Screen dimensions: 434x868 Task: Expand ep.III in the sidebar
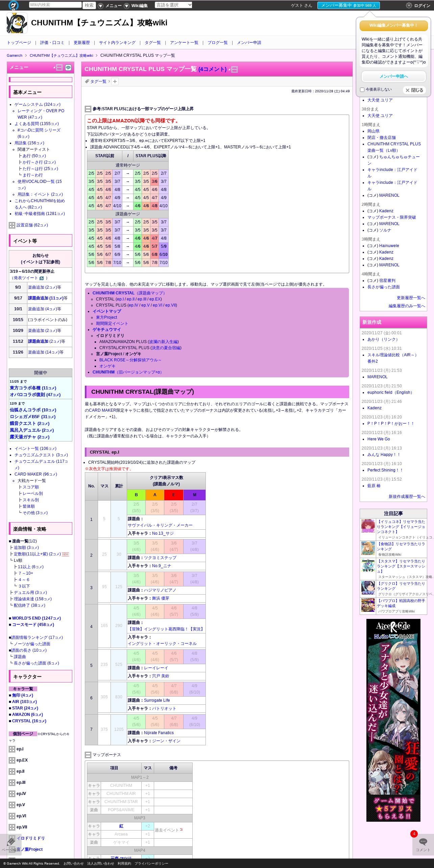[12, 782]
